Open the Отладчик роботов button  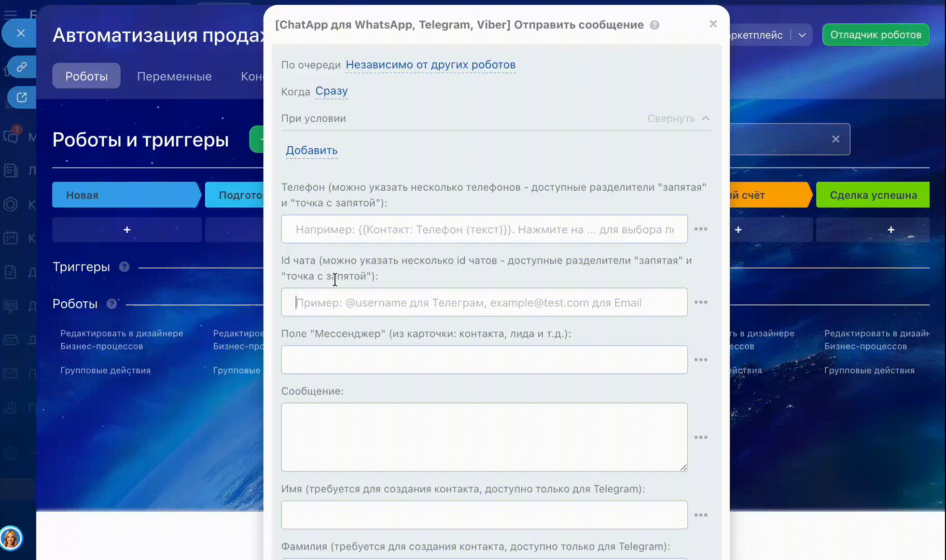coord(875,35)
